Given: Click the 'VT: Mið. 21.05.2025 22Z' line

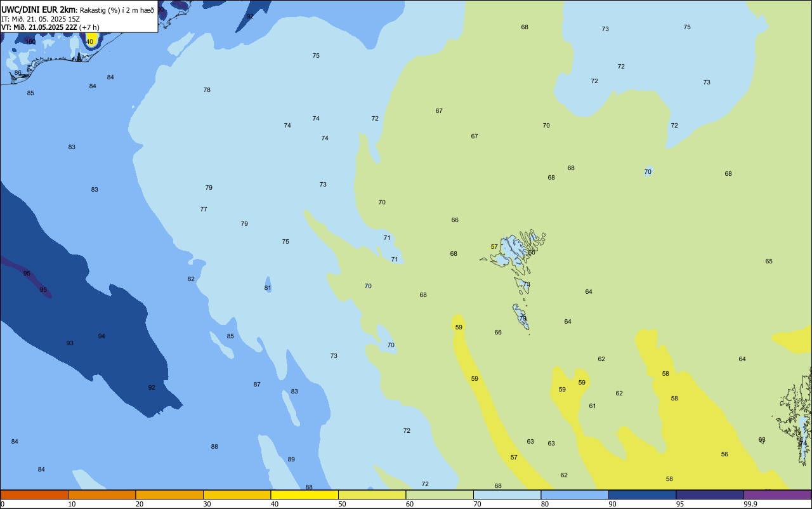Looking at the screenshot, I should 39,27.
